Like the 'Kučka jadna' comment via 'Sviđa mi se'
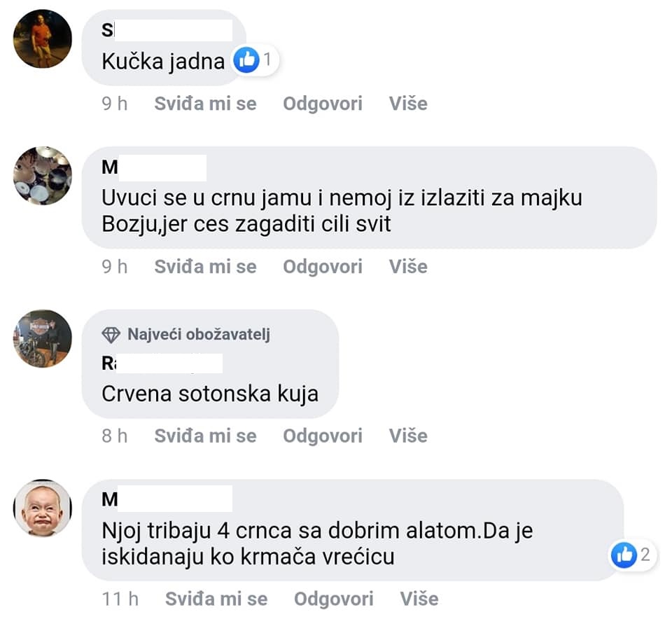This screenshot has height=638, width=672. tap(205, 104)
